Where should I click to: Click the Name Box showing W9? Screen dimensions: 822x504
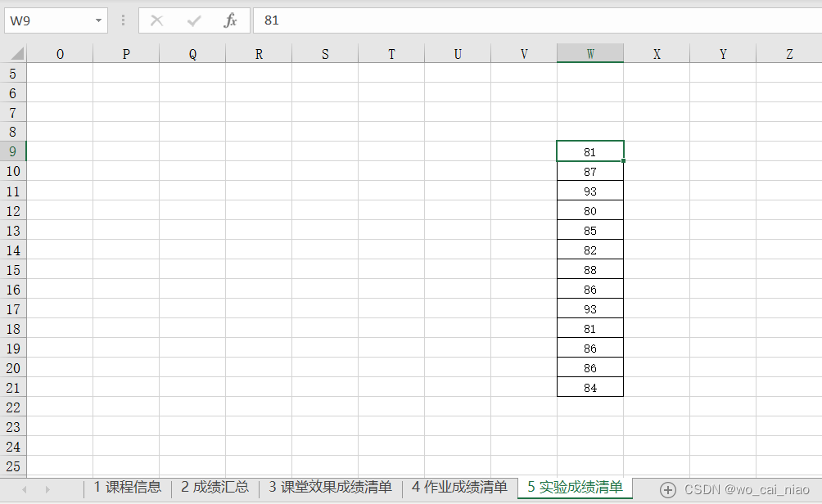[x=56, y=20]
